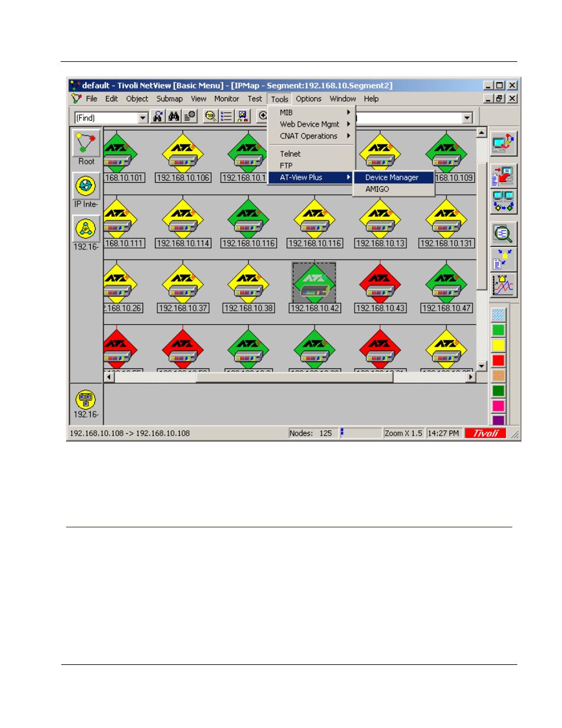Viewport: 562px width, 728px height.
Task: Click the magnifier-over-list icon in right toolbar
Action: (x=503, y=234)
